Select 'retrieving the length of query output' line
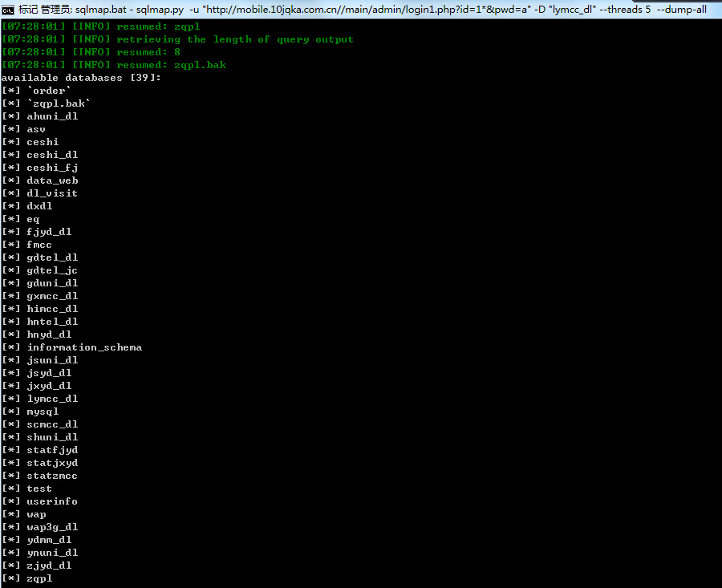722x588 pixels. [x=178, y=39]
